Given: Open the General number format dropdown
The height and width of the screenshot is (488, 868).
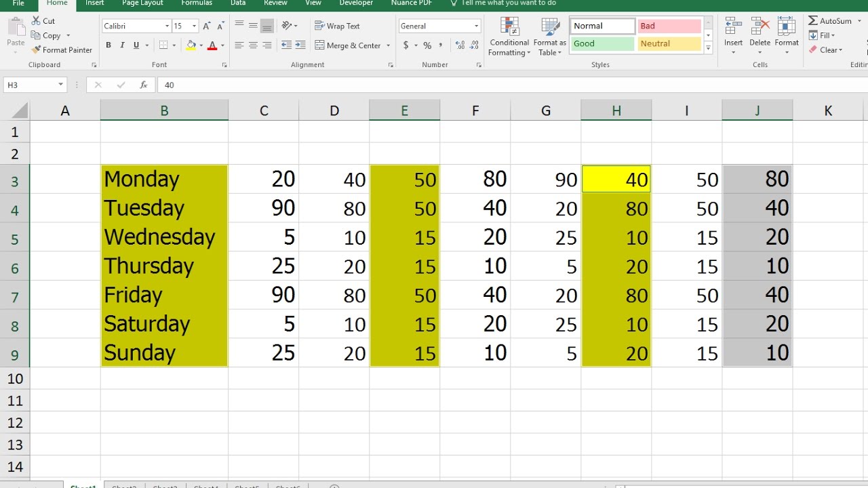Looking at the screenshot, I should coord(476,26).
